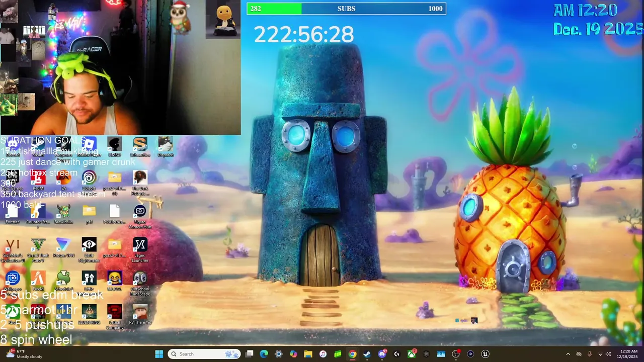
Task: Open Little Nightmares eye icon shortcut
Action: pos(89,250)
